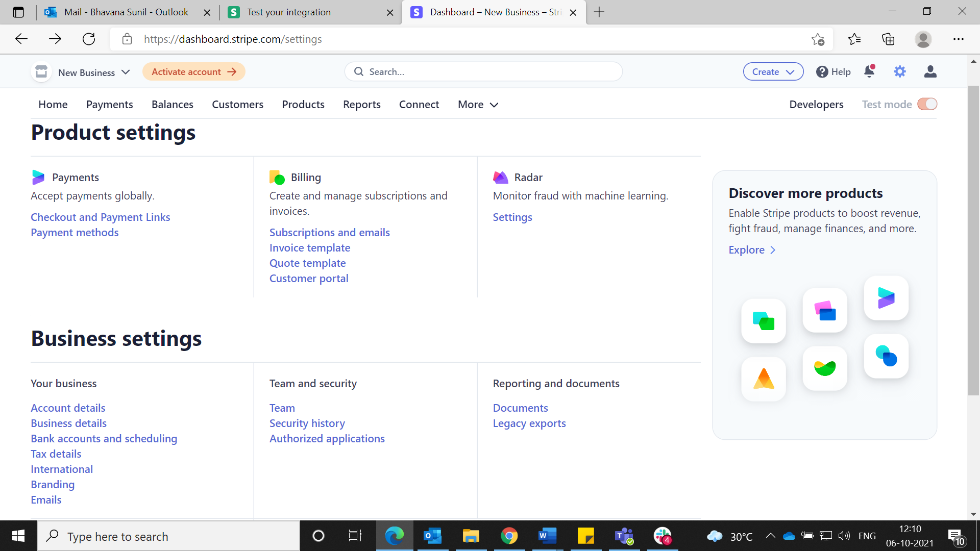Open the Home navigation item
This screenshot has width=980, height=551.
point(53,105)
